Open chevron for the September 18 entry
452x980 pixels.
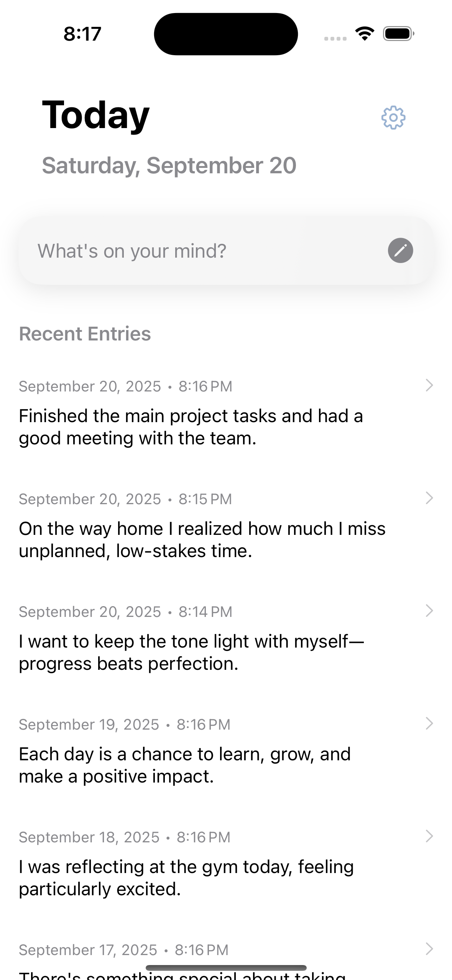pos(429,836)
